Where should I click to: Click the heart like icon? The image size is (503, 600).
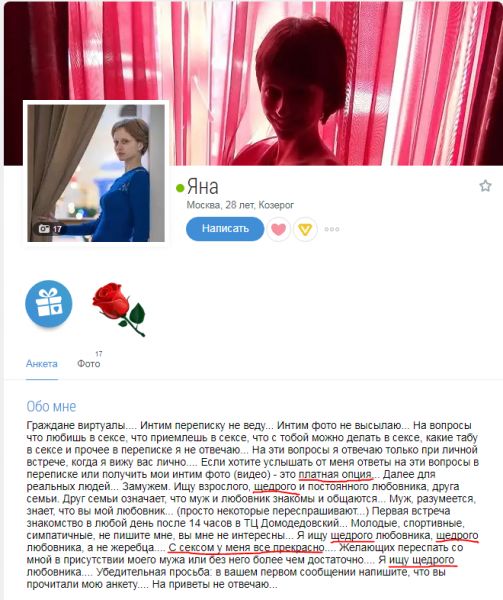(x=278, y=229)
